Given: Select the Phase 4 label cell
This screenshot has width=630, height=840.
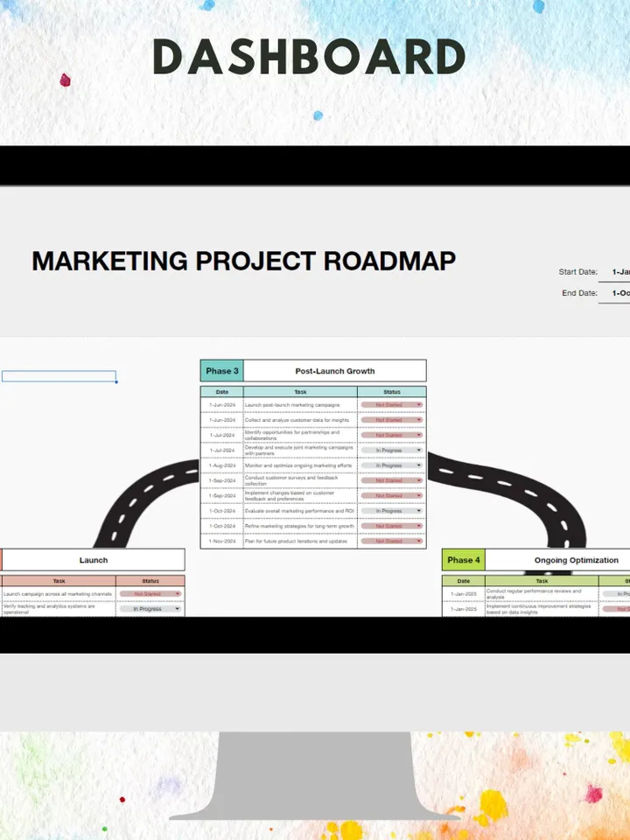Looking at the screenshot, I should 464,560.
